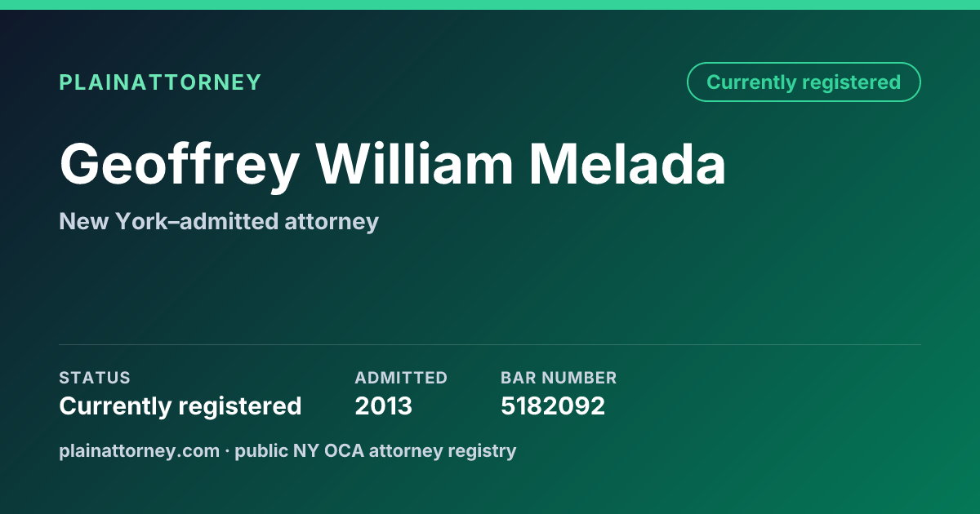Click the public NY OCA attorney registry text

pos(376,450)
